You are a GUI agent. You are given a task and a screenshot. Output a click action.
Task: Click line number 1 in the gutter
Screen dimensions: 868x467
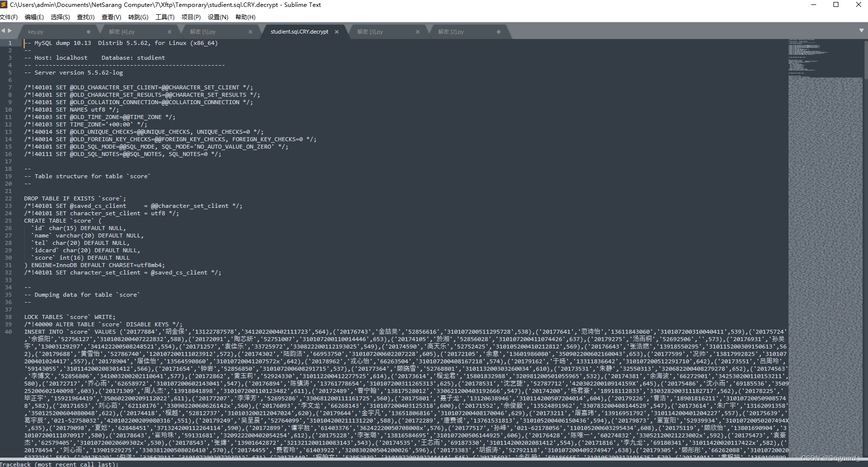(10, 43)
